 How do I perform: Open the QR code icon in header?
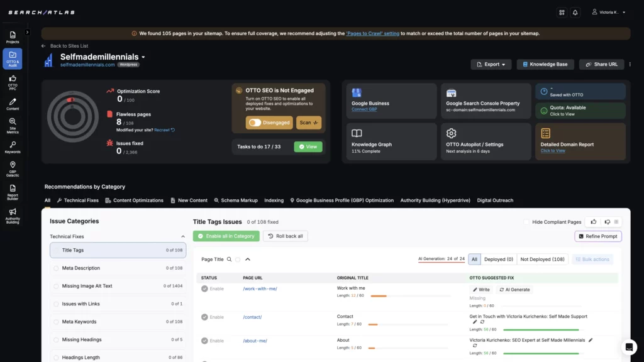click(562, 12)
